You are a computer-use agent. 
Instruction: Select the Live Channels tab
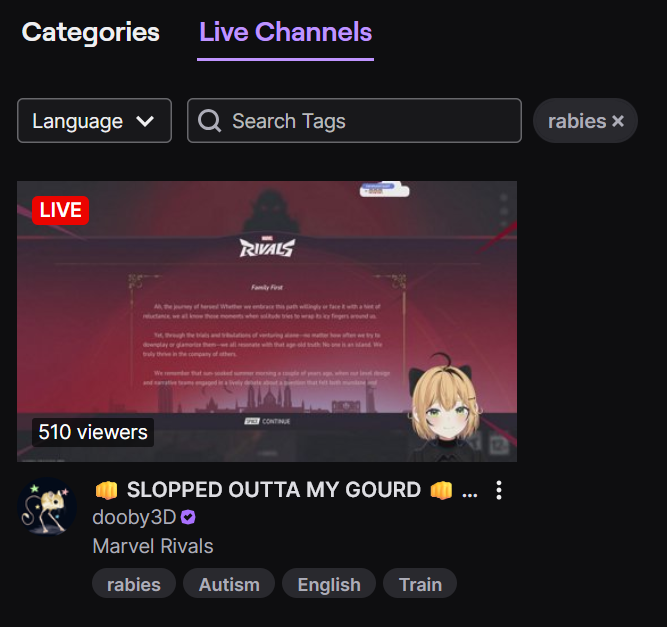[285, 32]
